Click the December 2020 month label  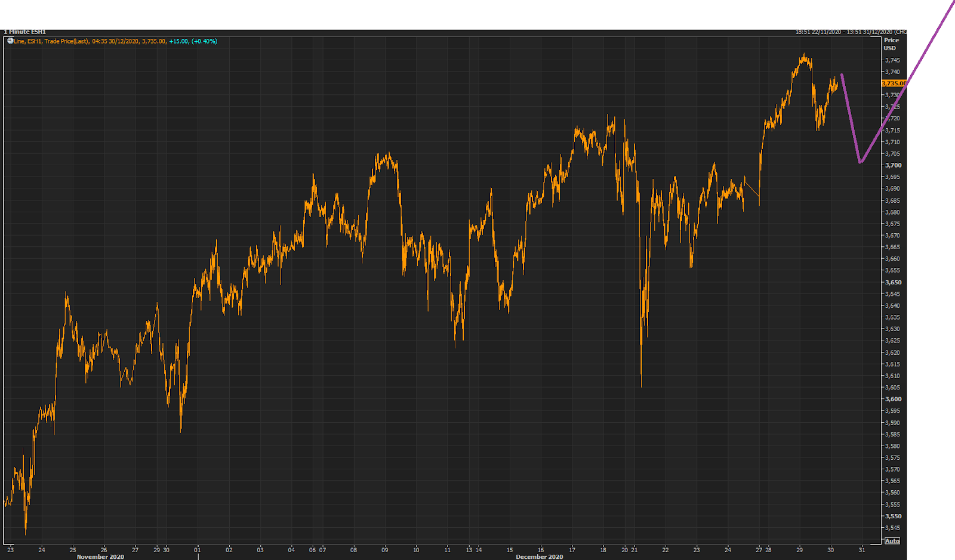click(x=539, y=556)
